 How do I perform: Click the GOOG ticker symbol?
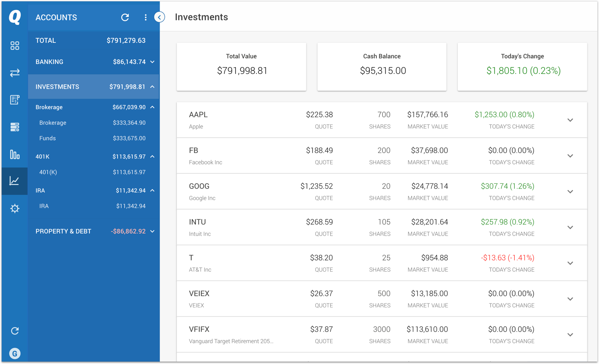tap(199, 186)
